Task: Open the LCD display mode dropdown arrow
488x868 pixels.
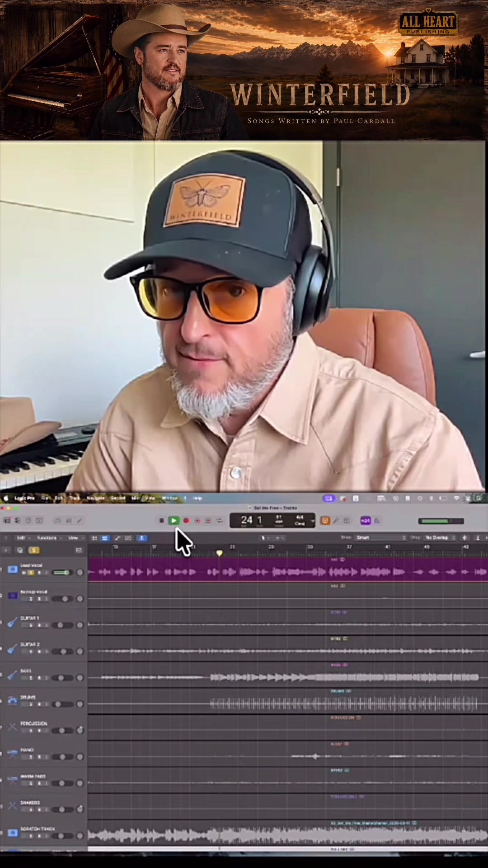Action: (x=313, y=521)
